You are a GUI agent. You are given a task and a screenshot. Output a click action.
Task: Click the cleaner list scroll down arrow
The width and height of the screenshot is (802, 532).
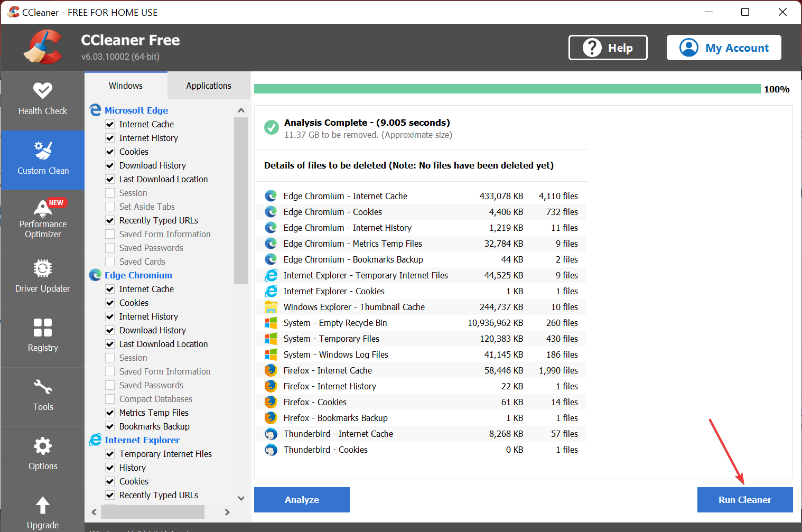(x=241, y=498)
